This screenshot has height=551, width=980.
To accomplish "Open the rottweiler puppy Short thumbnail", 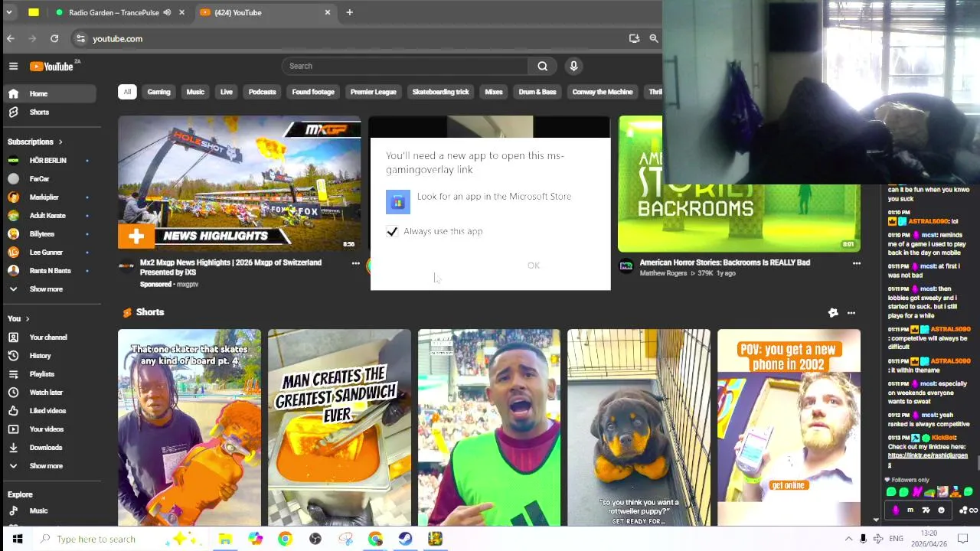I will click(639, 427).
